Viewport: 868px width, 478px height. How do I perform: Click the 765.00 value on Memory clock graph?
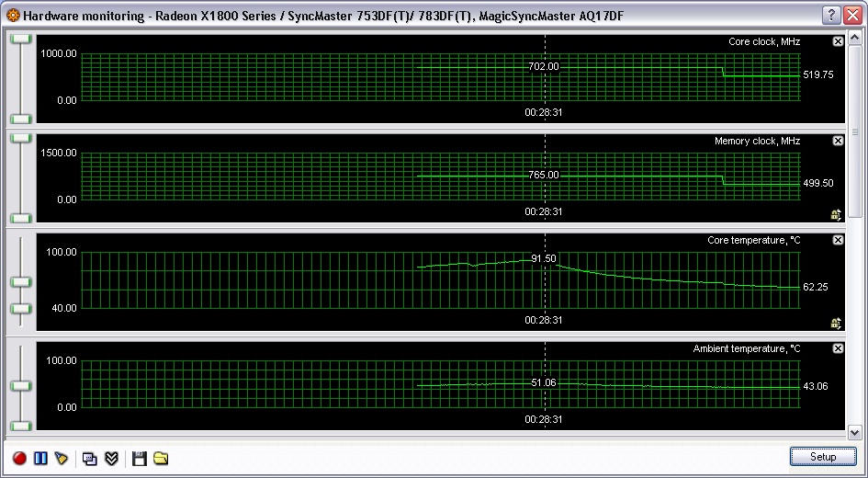544,175
